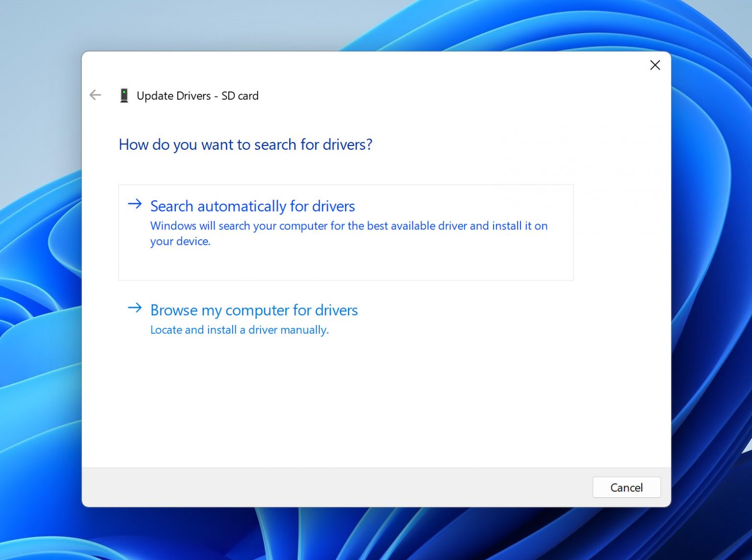This screenshot has height=560, width=752.
Task: Click the Update Drivers - SD card title text
Action: [198, 95]
